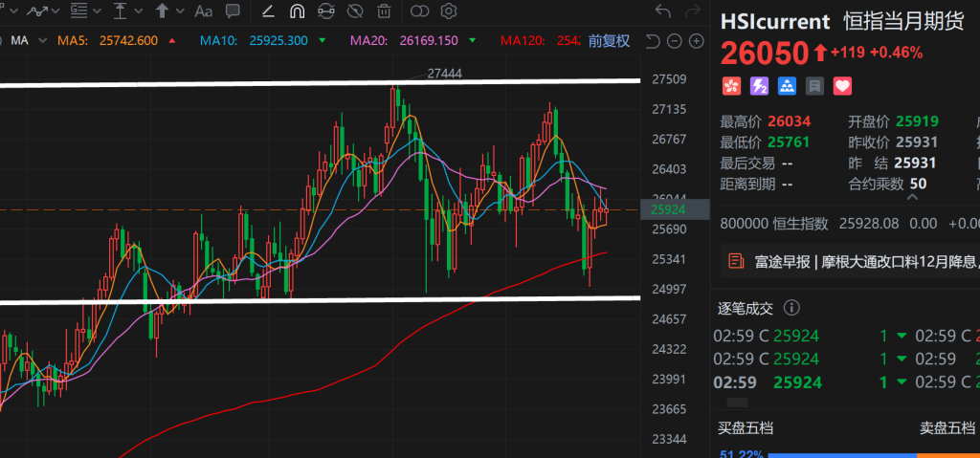Zoom in chart with the plus button

tap(696, 41)
